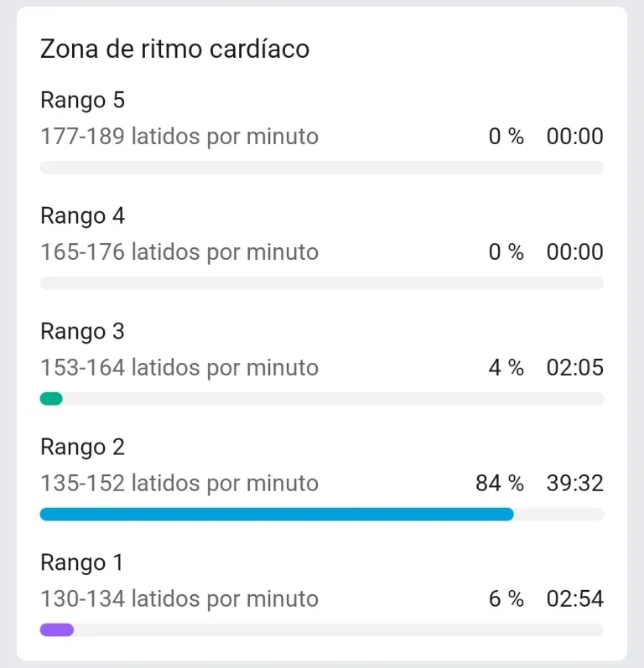The height and width of the screenshot is (668, 644).
Task: Click the empty Rango 4 progress bar
Action: coord(322,283)
